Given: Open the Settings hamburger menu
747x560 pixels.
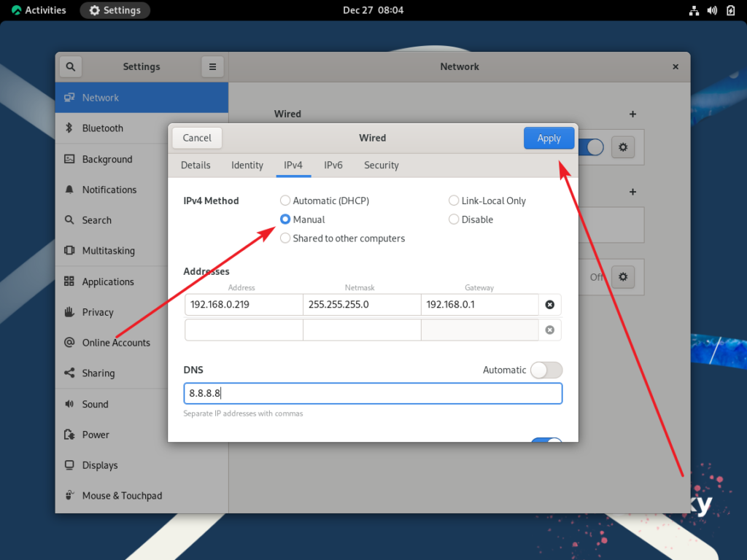Looking at the screenshot, I should [x=212, y=66].
